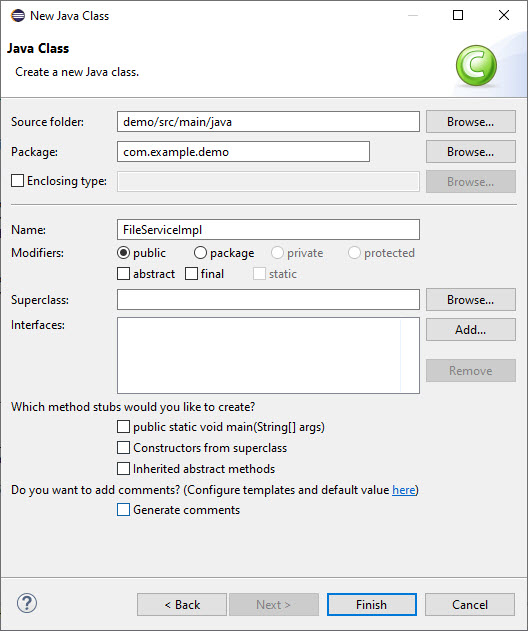Screen dimensions: 528x631
Task: Click the green Java class icon
Action: [x=476, y=65]
